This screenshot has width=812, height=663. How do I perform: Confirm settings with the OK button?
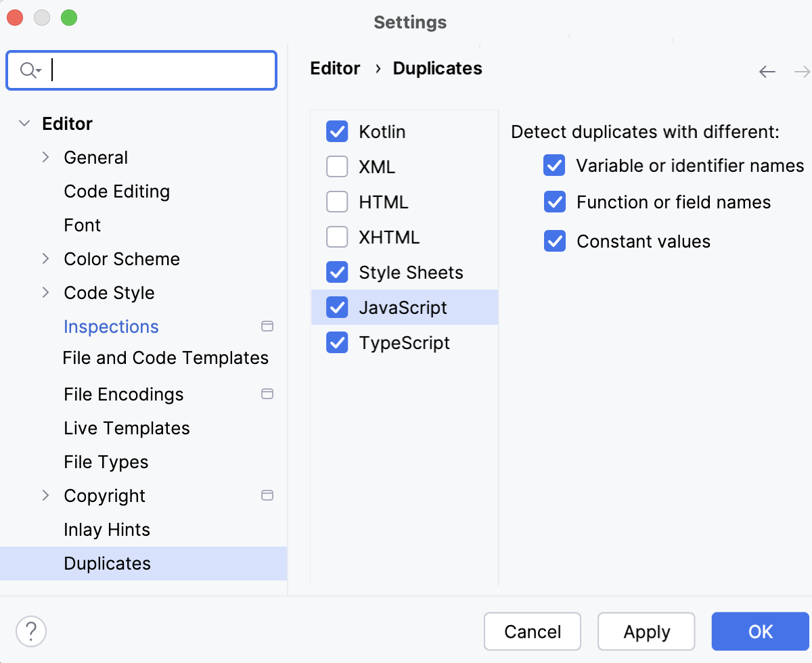(x=761, y=631)
